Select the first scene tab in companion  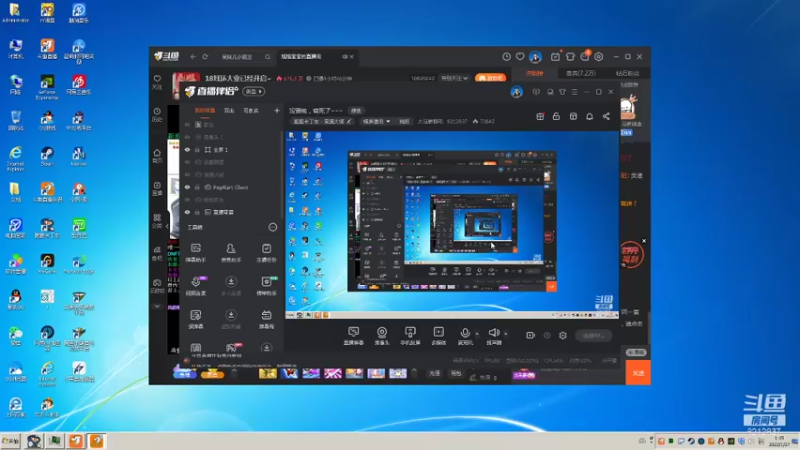tap(205, 110)
